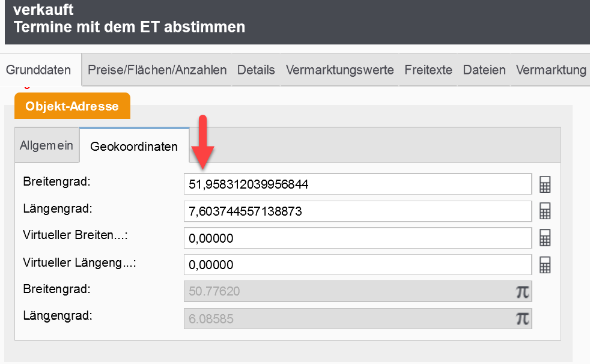
Task: Select the Vermarktungswerte tab
Action: (x=339, y=70)
